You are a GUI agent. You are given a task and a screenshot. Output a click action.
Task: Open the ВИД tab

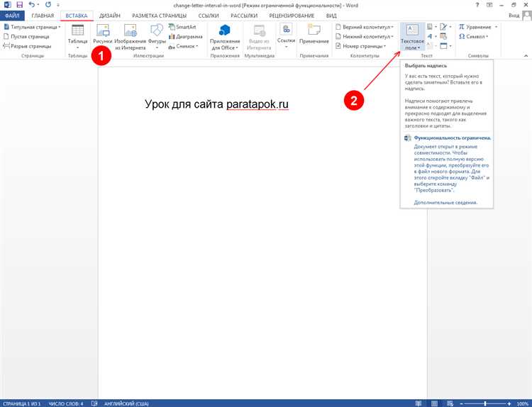coord(331,16)
